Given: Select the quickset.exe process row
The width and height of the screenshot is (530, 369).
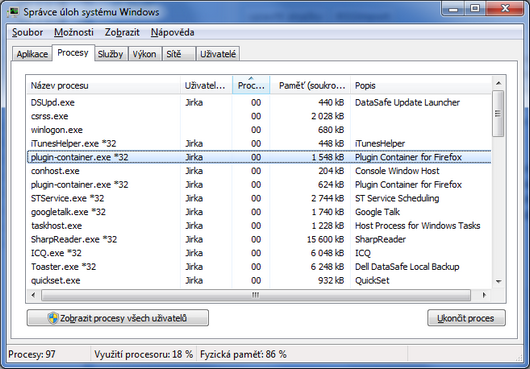Looking at the screenshot, I should pos(259,280).
